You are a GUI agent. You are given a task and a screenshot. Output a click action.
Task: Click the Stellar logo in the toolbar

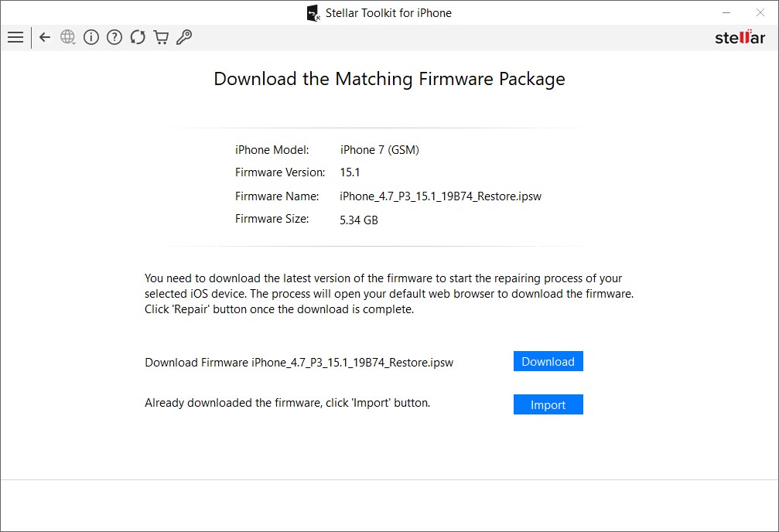coord(740,38)
